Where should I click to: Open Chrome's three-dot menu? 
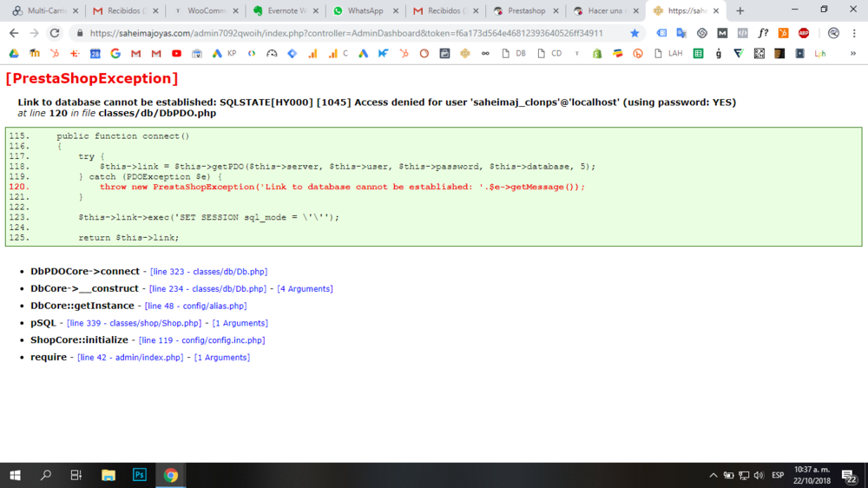(854, 33)
